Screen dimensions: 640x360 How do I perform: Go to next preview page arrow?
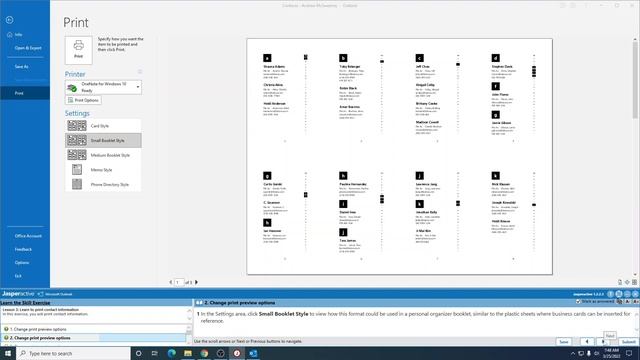(196, 282)
